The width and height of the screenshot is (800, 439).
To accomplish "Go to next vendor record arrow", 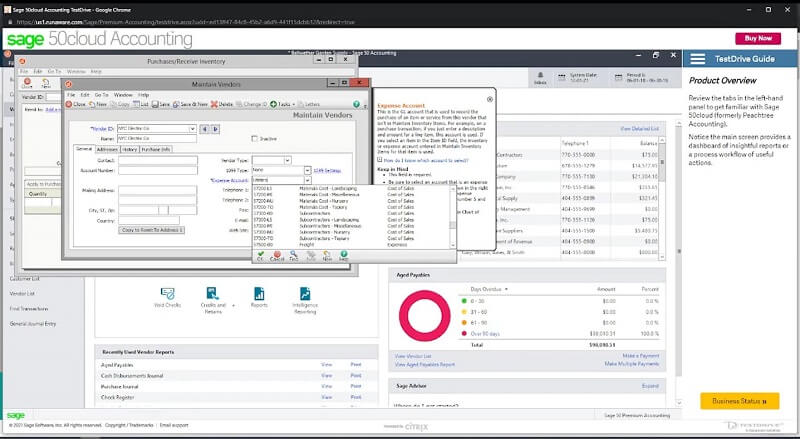I will 214,128.
